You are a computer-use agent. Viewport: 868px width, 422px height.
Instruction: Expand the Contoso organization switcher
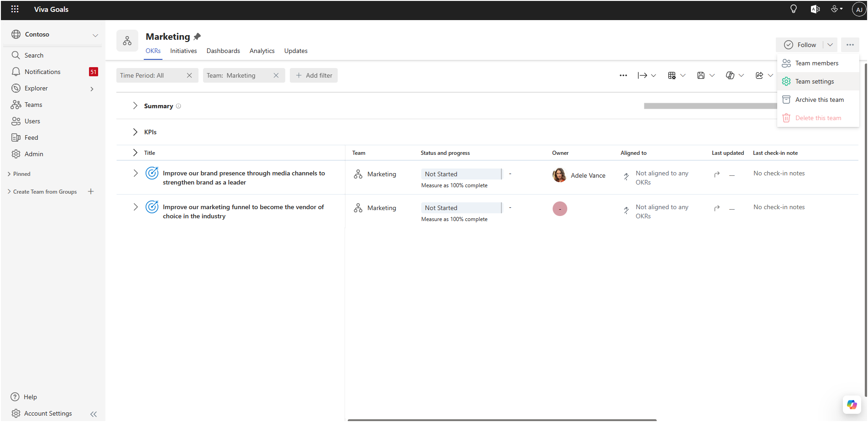(95, 35)
